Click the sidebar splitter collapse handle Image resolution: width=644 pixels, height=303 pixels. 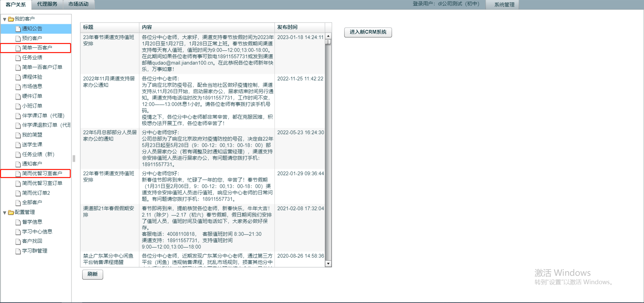pyautogui.click(x=74, y=159)
